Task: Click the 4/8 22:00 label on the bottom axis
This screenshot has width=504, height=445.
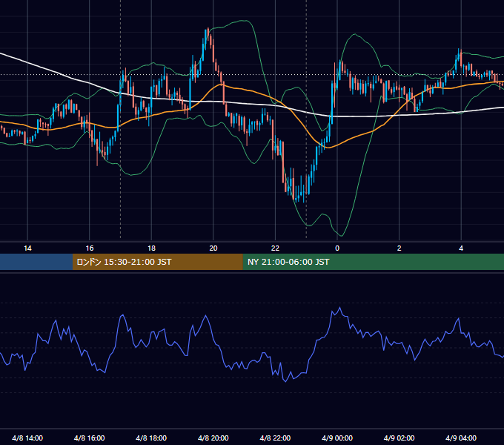Action: 275,438
